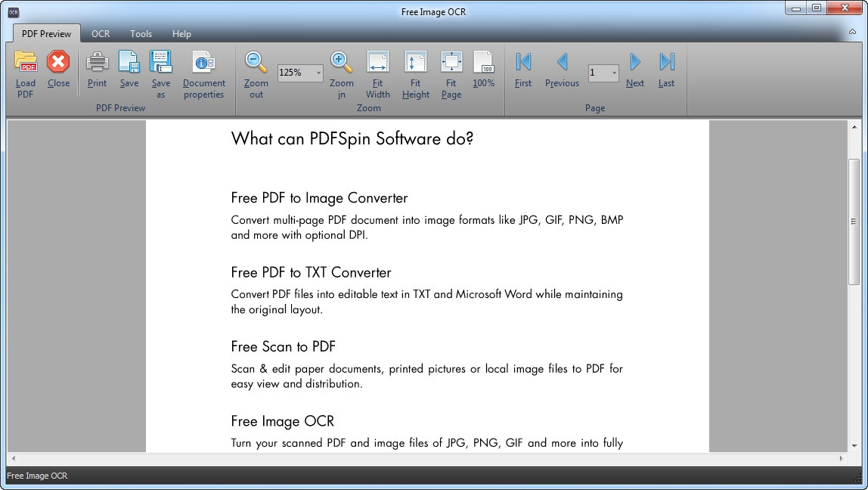Viewport: 868px width, 490px height.
Task: Click the heading 'What can PDFSpin Software do?'
Action: click(x=352, y=138)
